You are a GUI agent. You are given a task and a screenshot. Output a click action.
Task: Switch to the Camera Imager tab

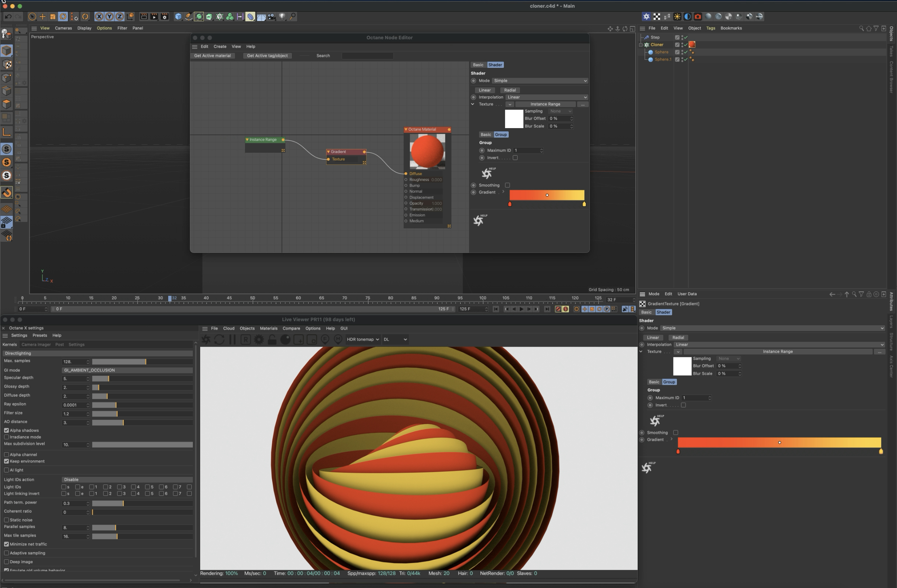coord(36,345)
